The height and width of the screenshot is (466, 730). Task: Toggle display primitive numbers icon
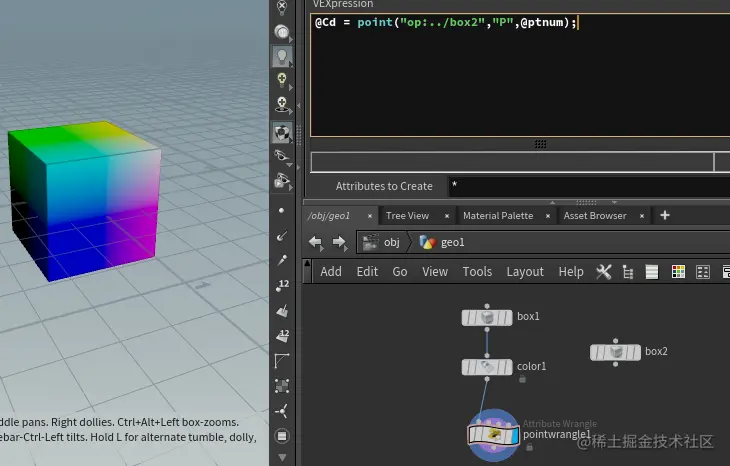282,336
